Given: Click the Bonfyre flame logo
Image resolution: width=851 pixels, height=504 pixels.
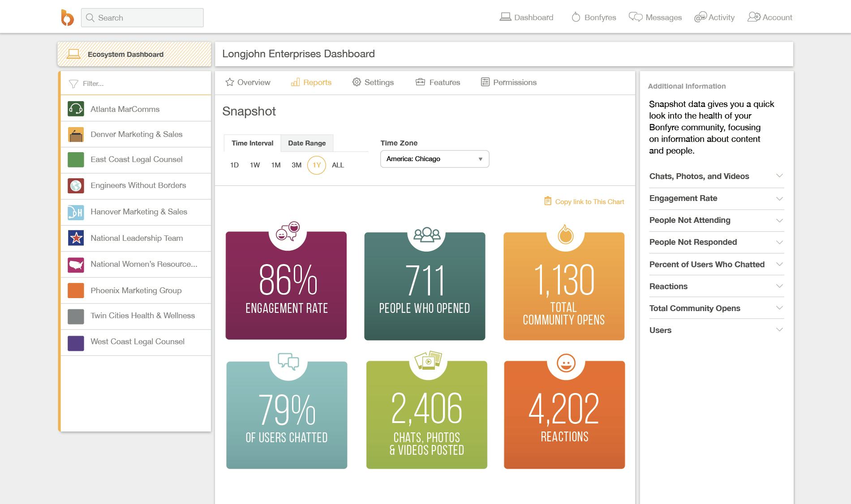Looking at the screenshot, I should (x=67, y=17).
